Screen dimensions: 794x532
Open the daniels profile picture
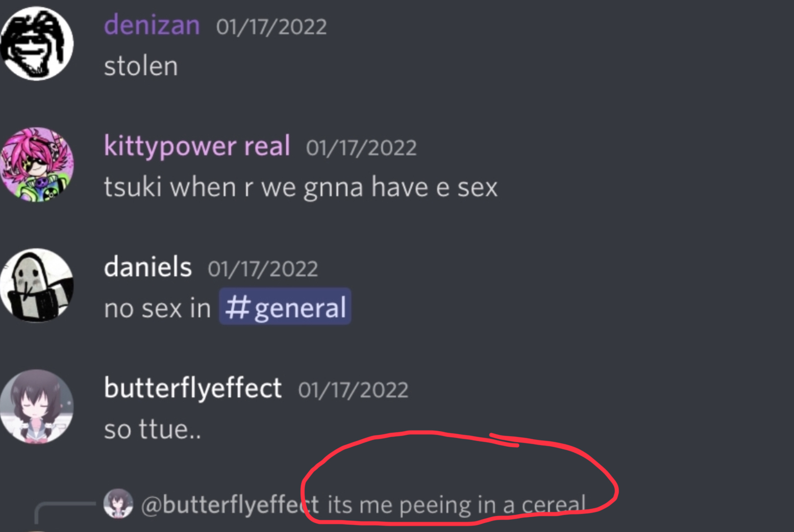tap(37, 285)
